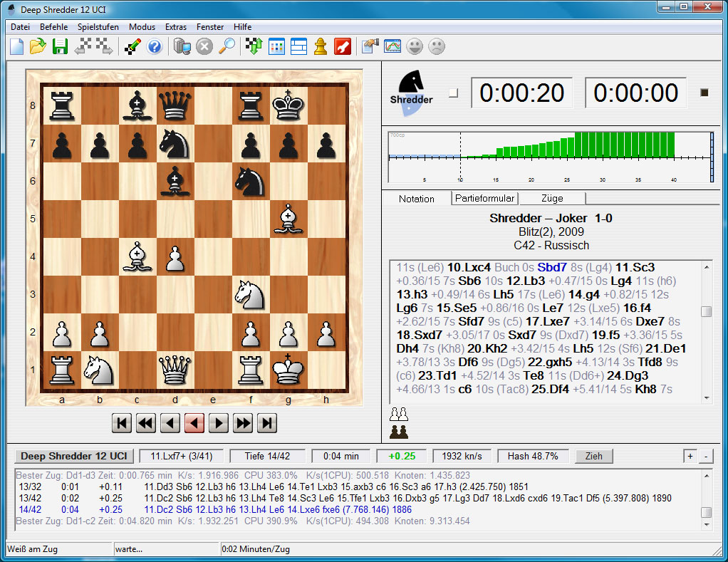Click the 0:00:00 clock display
Screen dimensions: 728x562
635,93
